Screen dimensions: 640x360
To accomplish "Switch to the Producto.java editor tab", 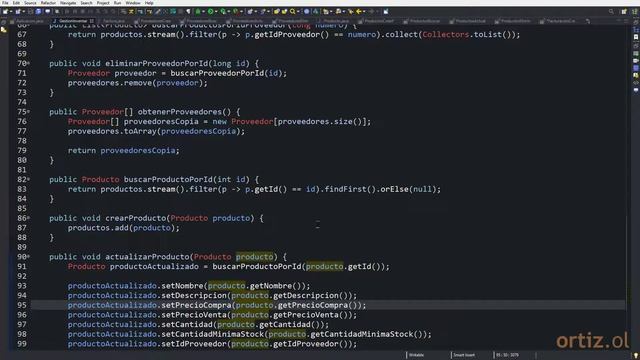I will click(x=337, y=21).
